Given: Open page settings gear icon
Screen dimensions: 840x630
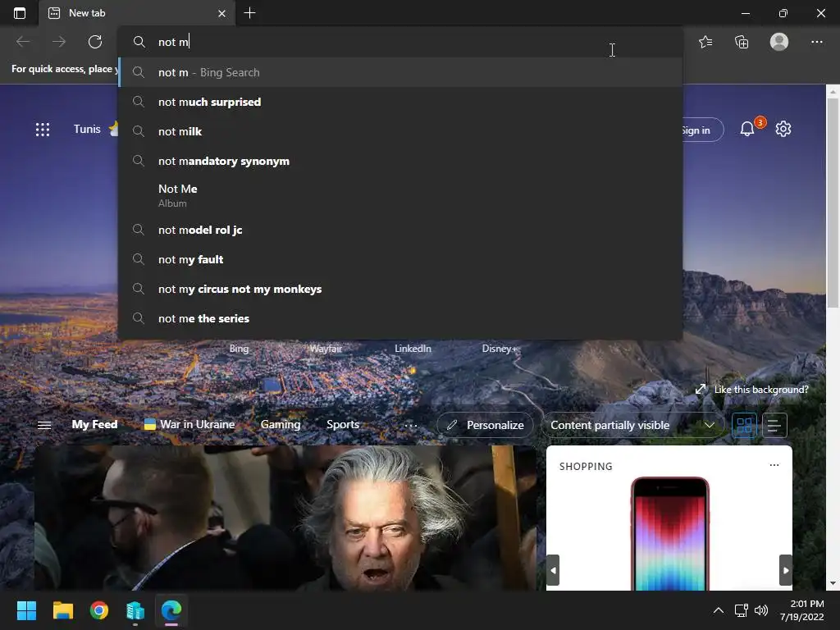Looking at the screenshot, I should 783,129.
